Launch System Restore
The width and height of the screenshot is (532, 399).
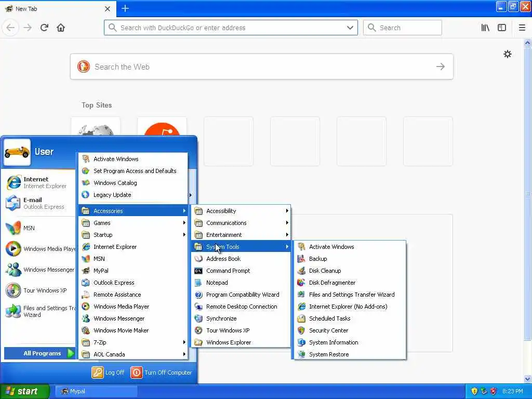[x=350, y=354]
